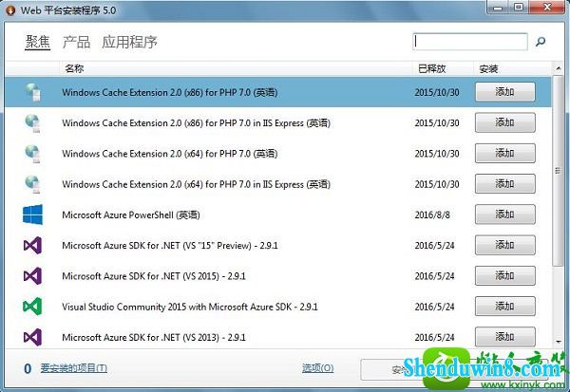Select x64 for PHP 7.0 in IIS Express text

point(196,184)
